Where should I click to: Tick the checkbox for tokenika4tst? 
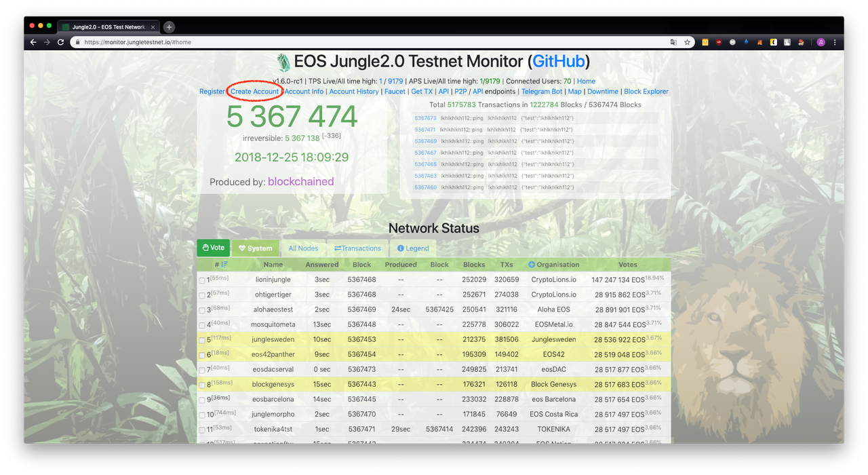pyautogui.click(x=202, y=430)
